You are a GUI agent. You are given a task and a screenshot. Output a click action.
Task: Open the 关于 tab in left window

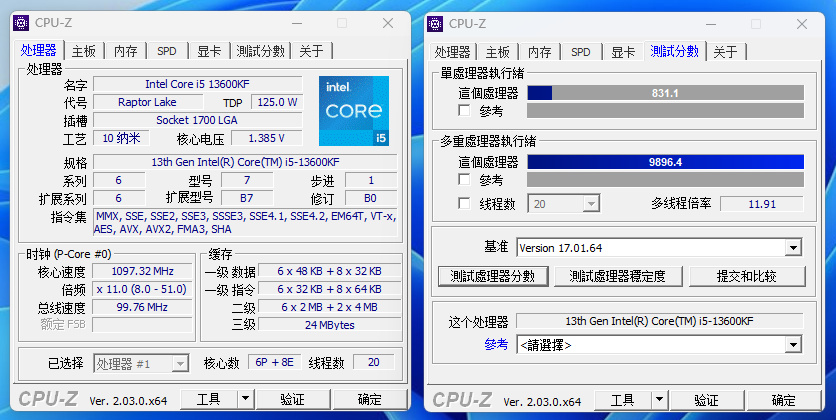pyautogui.click(x=311, y=51)
